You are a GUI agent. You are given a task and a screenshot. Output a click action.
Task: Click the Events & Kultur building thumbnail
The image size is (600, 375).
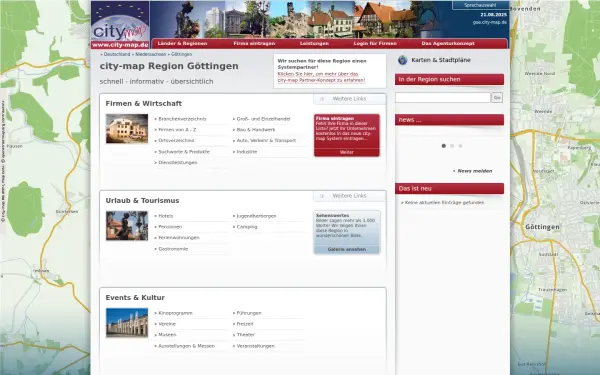pyautogui.click(x=127, y=323)
